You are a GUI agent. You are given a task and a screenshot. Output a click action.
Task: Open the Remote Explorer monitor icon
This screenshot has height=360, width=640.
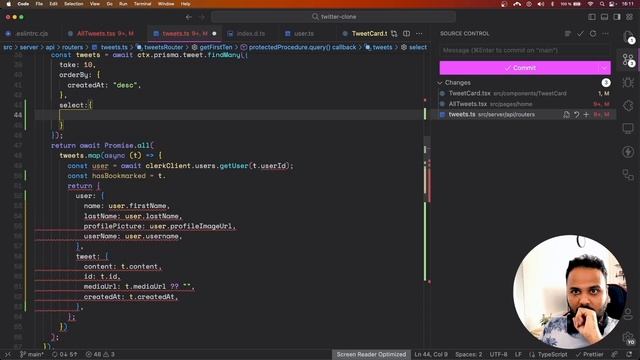pyautogui.click(x=628, y=129)
